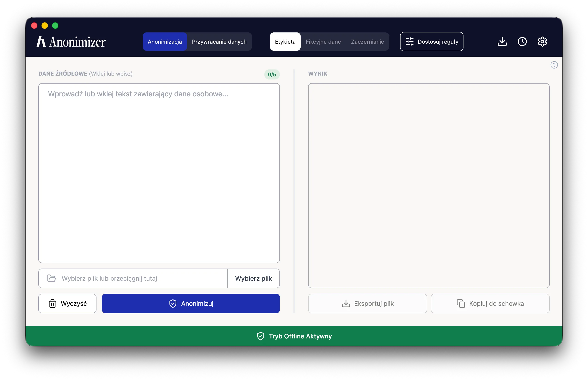Switch to Przywracanie danych tab
The width and height of the screenshot is (588, 380).
(x=219, y=42)
